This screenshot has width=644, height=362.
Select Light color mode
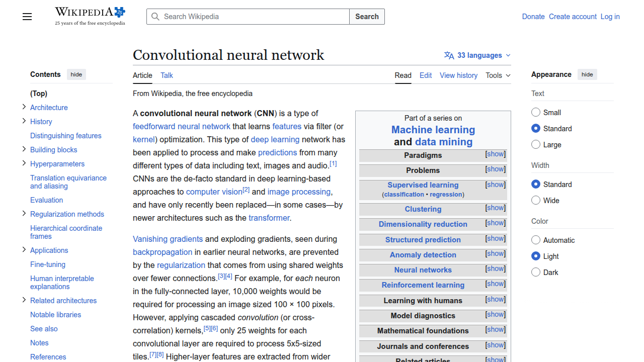[536, 256]
